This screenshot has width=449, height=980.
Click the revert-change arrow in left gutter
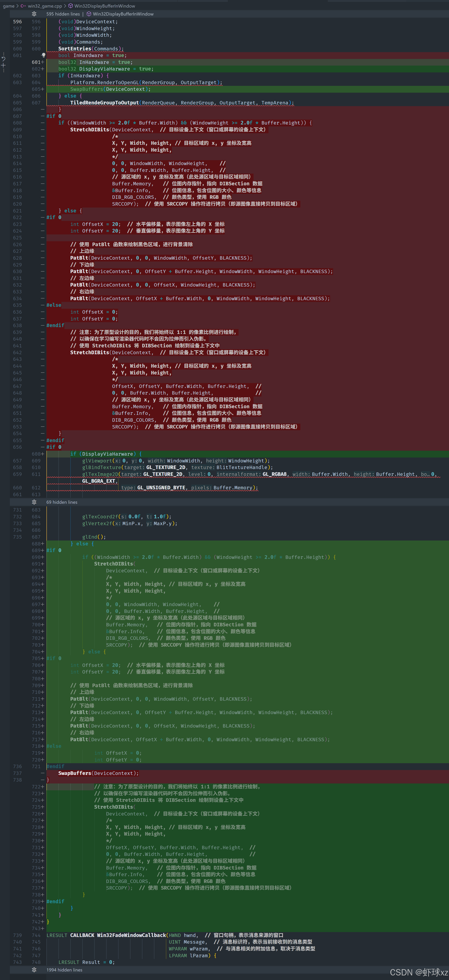[x=3, y=59]
